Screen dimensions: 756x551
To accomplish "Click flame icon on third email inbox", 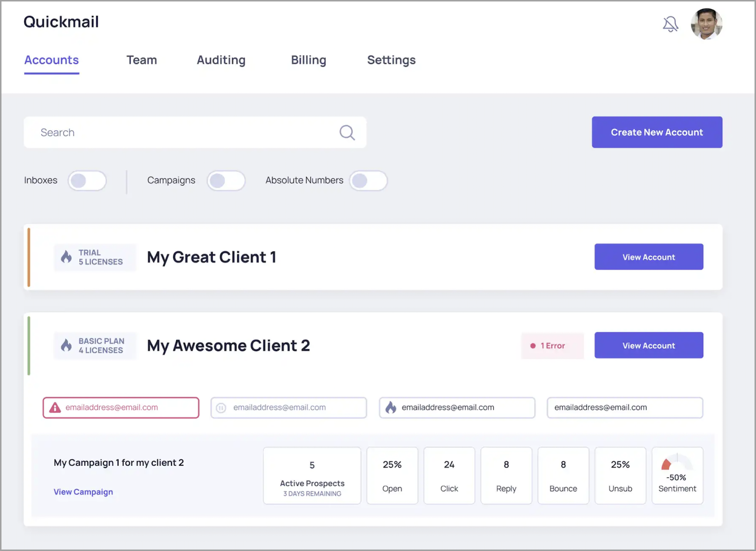I will [x=391, y=407].
